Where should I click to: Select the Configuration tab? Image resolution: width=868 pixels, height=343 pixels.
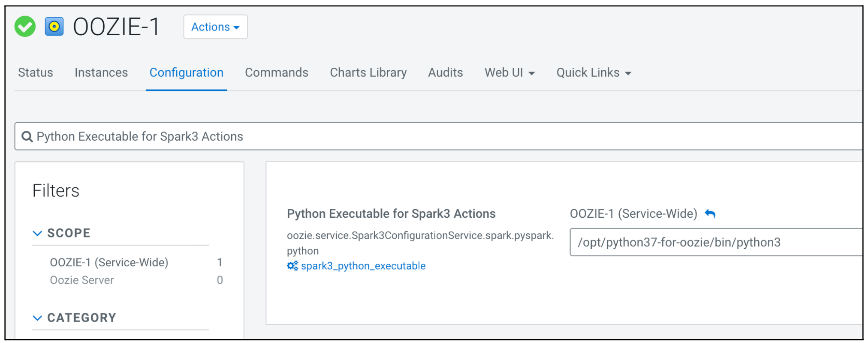pos(186,73)
